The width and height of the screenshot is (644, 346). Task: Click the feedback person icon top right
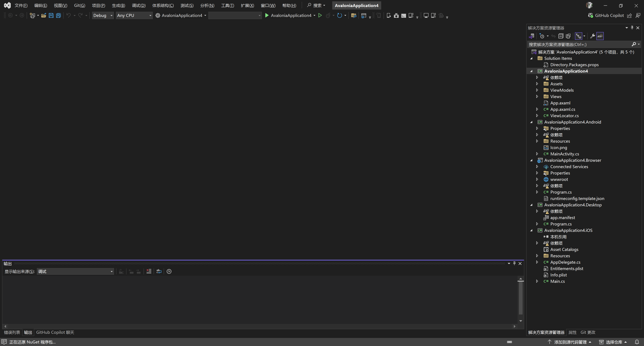coord(638,15)
